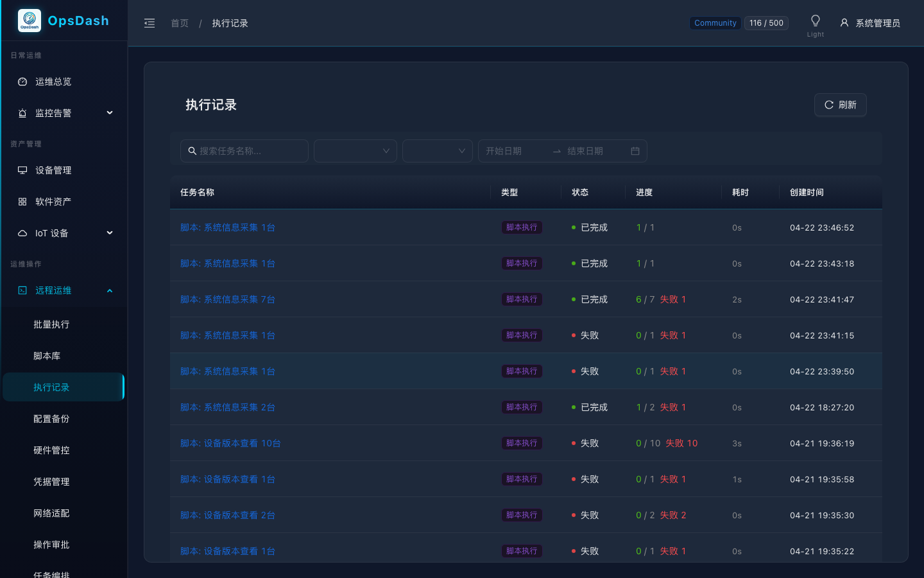The width and height of the screenshot is (924, 578).
Task: Click the 设备管理 monitor icon
Action: coord(22,170)
